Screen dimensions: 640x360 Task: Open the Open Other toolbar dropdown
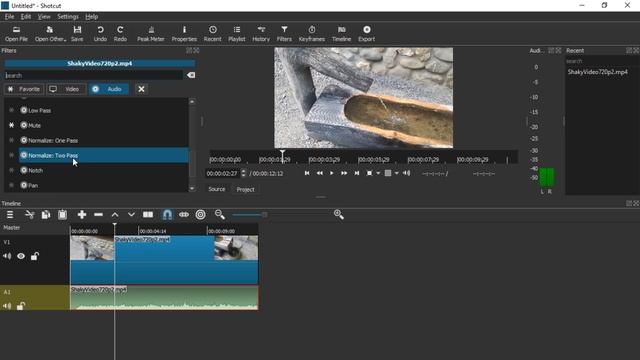[50, 33]
